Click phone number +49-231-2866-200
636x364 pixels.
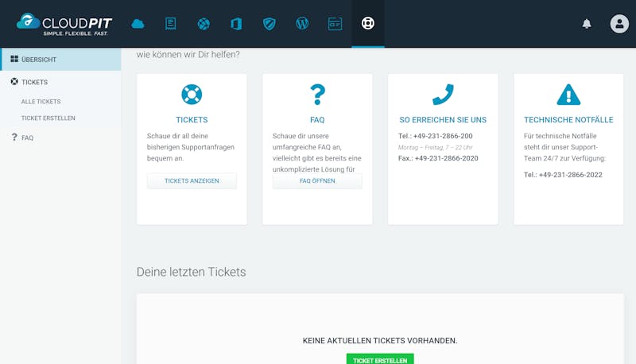pyautogui.click(x=443, y=136)
